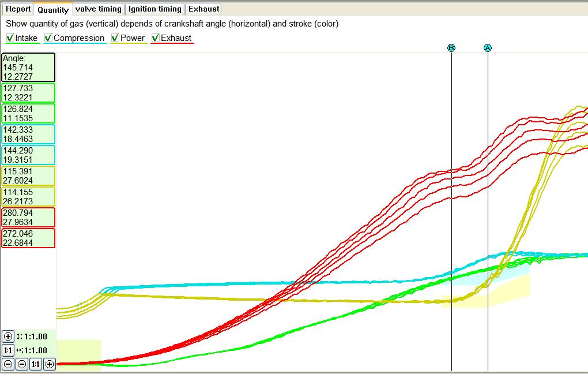Click the yellow-boxed value 26.2173
Viewport: 588px width, 374px height.
pyautogui.click(x=18, y=201)
